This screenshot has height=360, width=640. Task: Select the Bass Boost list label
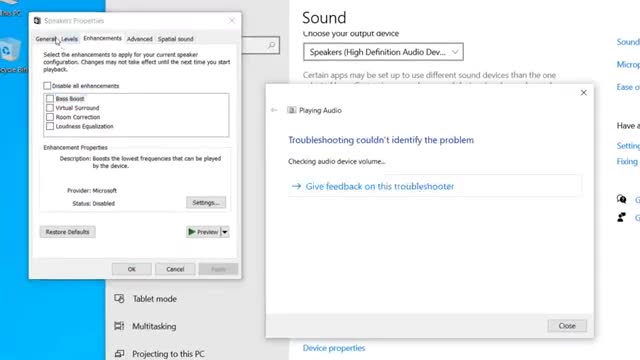click(x=70, y=98)
